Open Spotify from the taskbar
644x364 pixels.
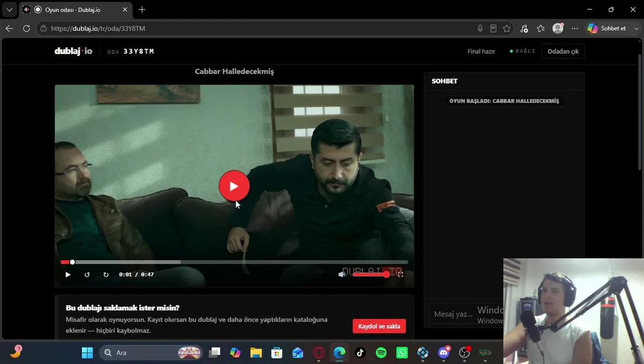point(381,352)
